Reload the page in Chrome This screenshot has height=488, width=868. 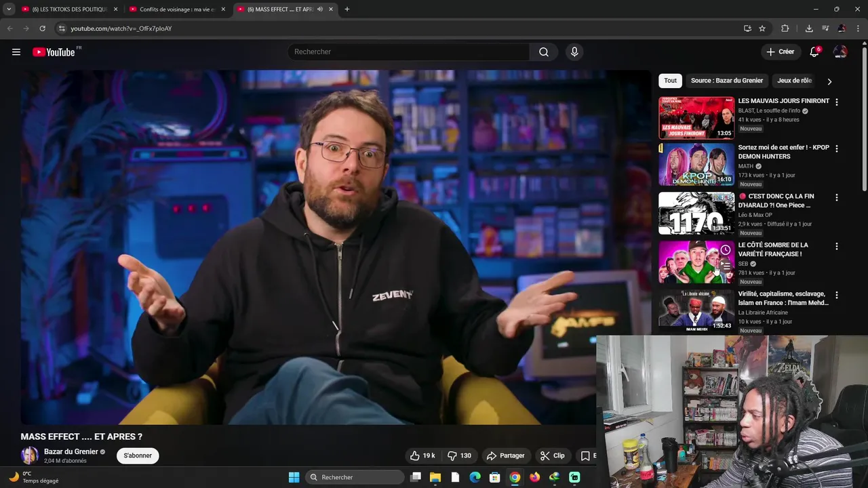click(x=42, y=28)
